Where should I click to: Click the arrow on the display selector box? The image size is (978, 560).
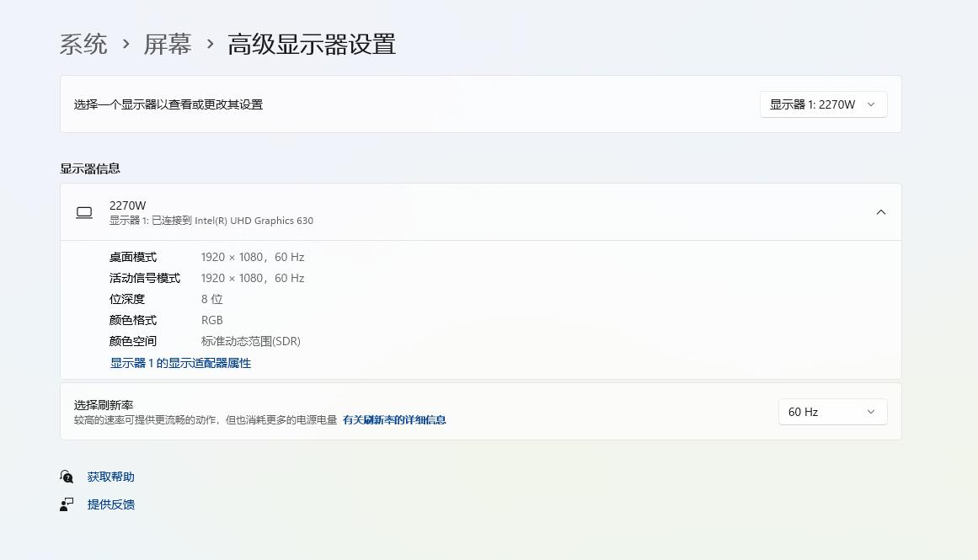(873, 104)
